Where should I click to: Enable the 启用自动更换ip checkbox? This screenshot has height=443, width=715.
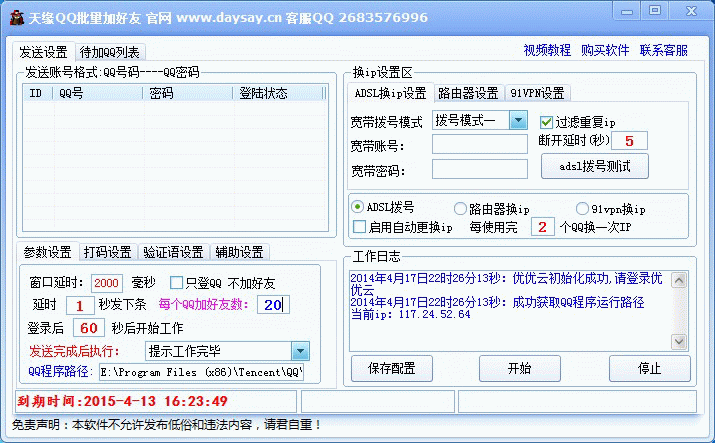(x=359, y=227)
